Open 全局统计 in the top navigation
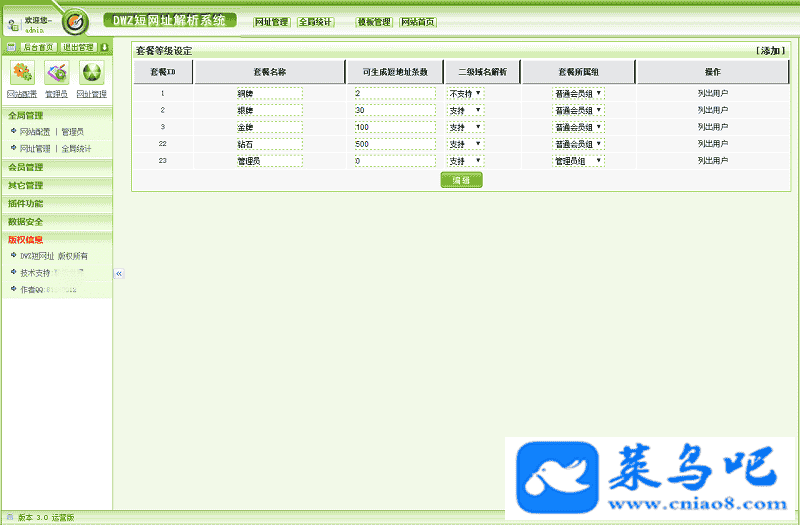This screenshot has width=800, height=525. (315, 22)
